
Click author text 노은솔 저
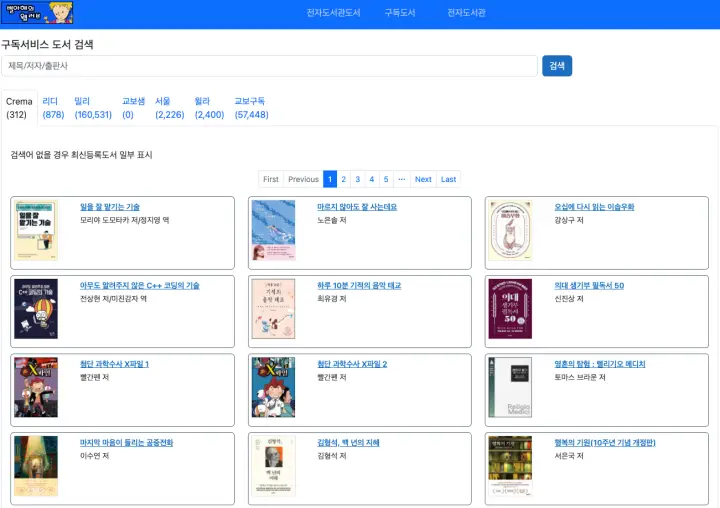click(x=332, y=220)
